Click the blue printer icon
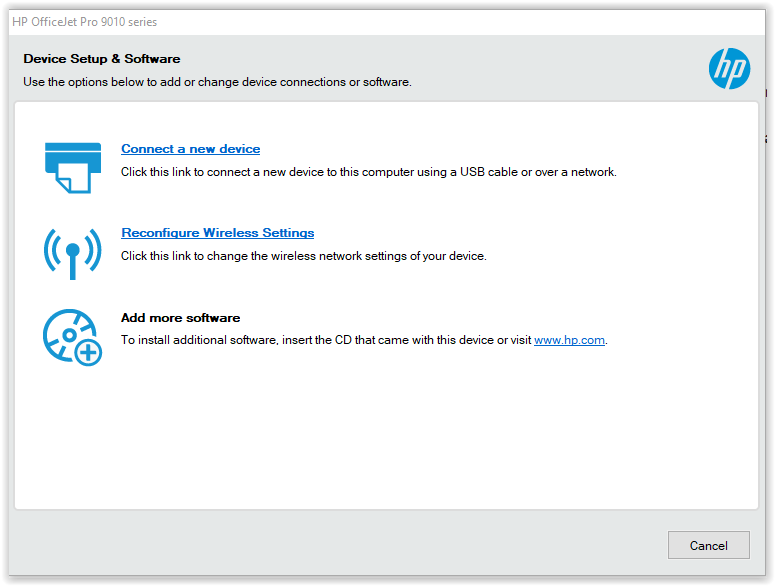The image size is (775, 586). click(x=73, y=168)
